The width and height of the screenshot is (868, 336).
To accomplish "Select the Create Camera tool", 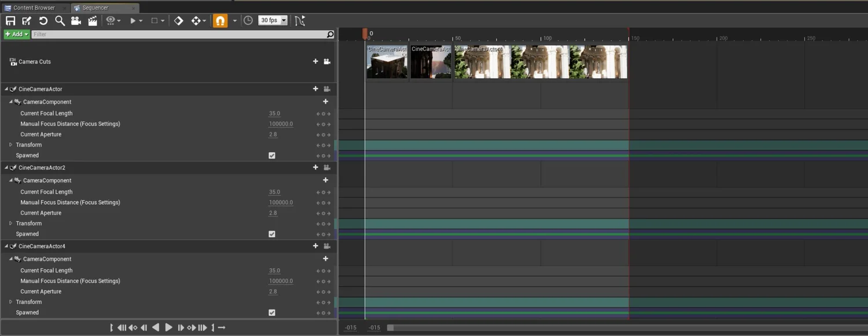I will click(x=76, y=20).
